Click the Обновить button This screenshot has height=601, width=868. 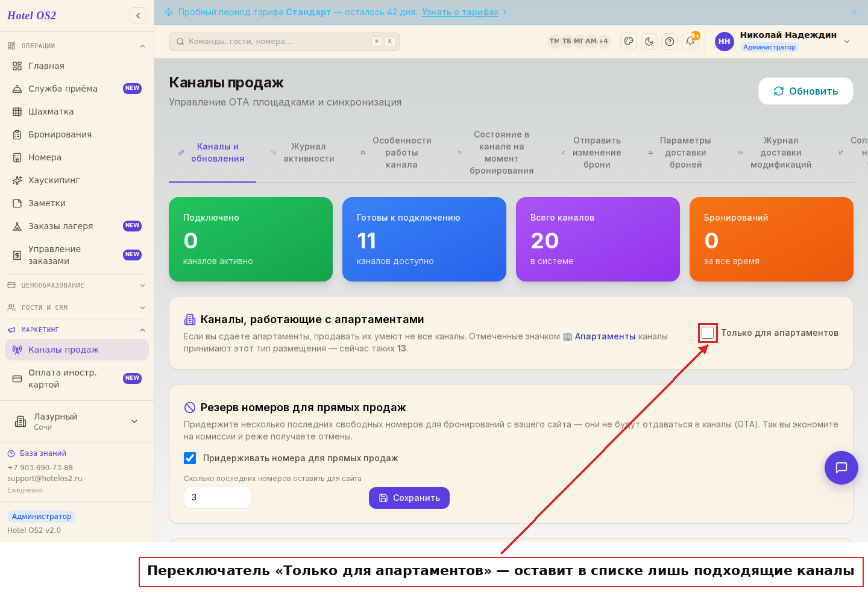(806, 91)
